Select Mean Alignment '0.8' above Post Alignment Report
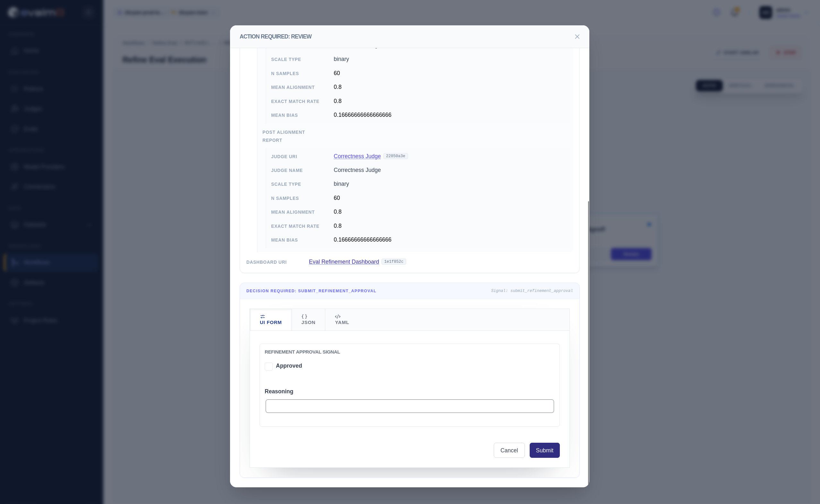 [x=337, y=87]
